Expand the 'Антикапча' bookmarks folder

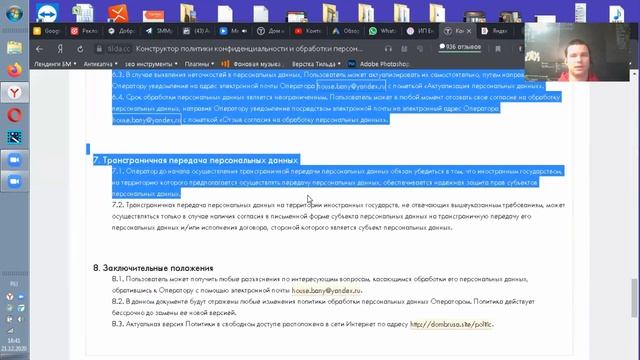coord(100,64)
